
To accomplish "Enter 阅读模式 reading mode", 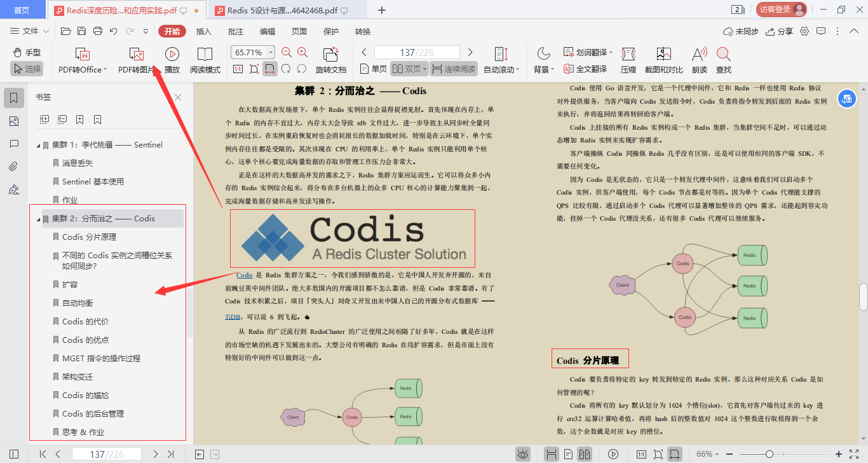I will pyautogui.click(x=205, y=61).
